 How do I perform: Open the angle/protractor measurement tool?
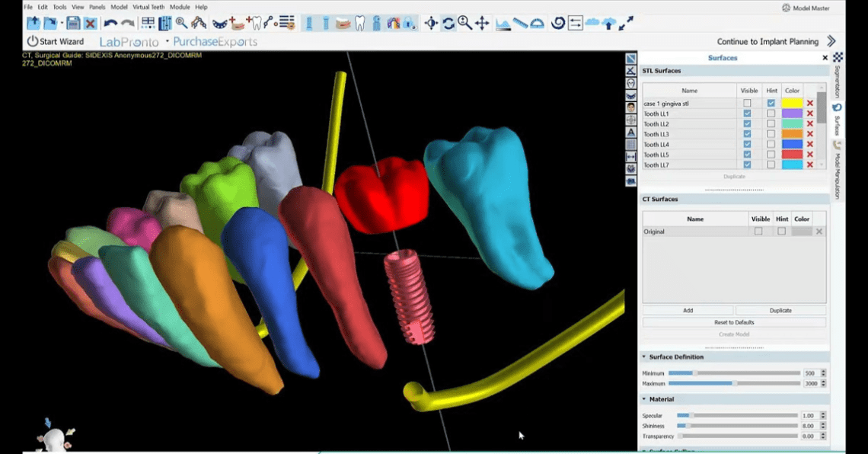point(536,24)
